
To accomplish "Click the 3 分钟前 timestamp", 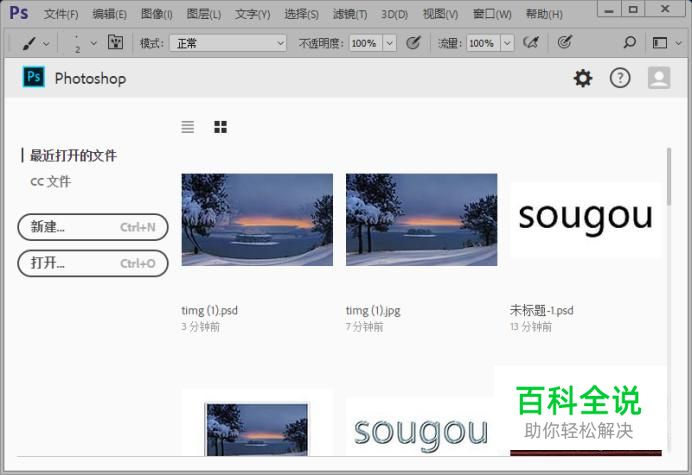I will pos(200,327).
